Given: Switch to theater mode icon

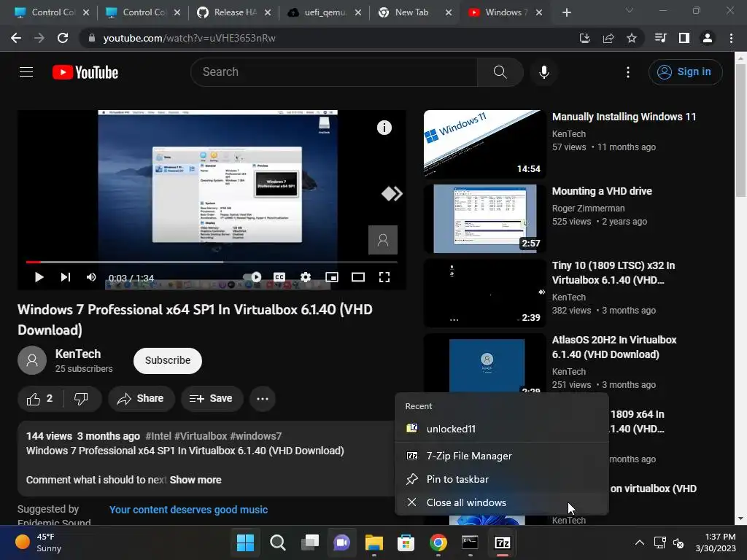Looking at the screenshot, I should pyautogui.click(x=357, y=277).
